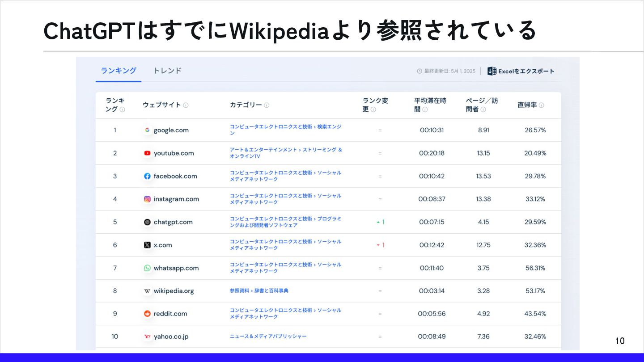The image size is (644, 362).
Task: Click the 00:05:56 stay time for reddit.com
Action: click(x=432, y=314)
